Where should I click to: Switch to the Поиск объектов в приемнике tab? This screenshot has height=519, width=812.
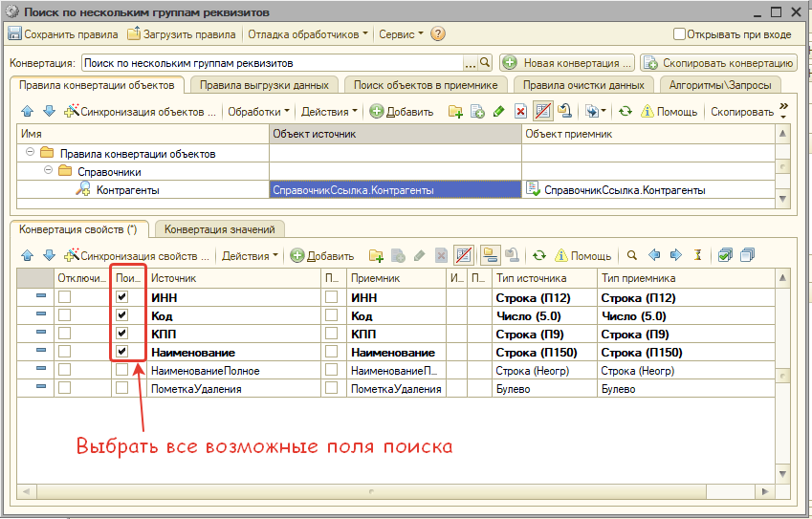tap(426, 85)
